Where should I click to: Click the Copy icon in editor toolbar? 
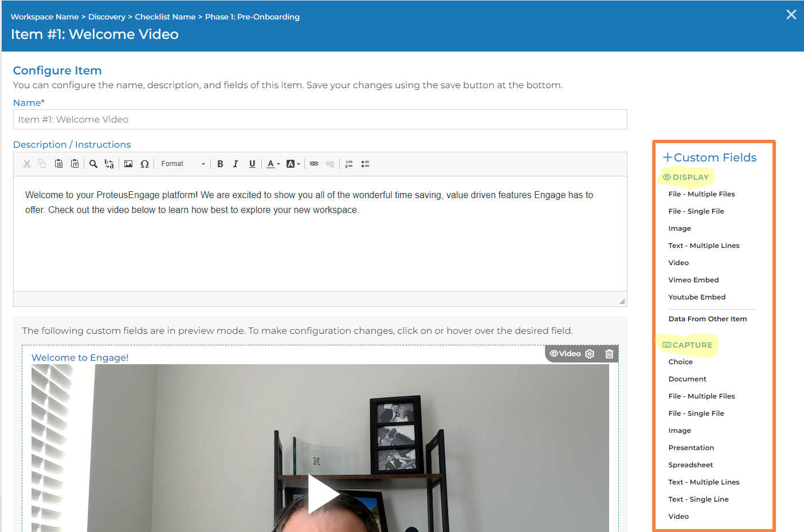pyautogui.click(x=42, y=164)
